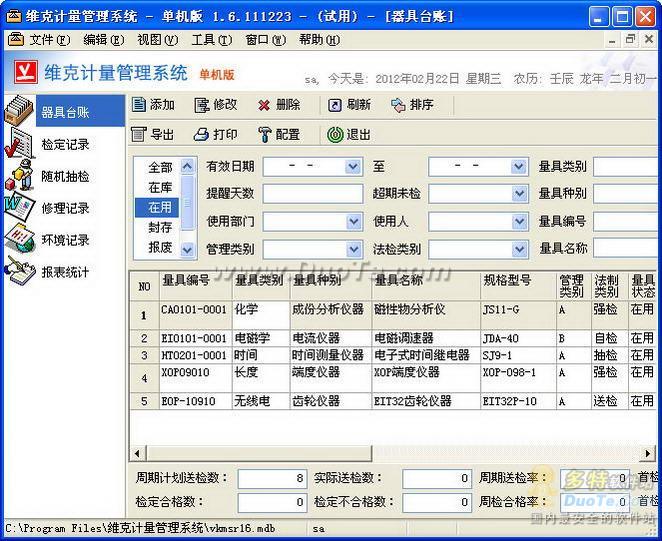662x541 pixels.
Task: Open the 报表统计 sidebar icon
Action: pyautogui.click(x=19, y=271)
